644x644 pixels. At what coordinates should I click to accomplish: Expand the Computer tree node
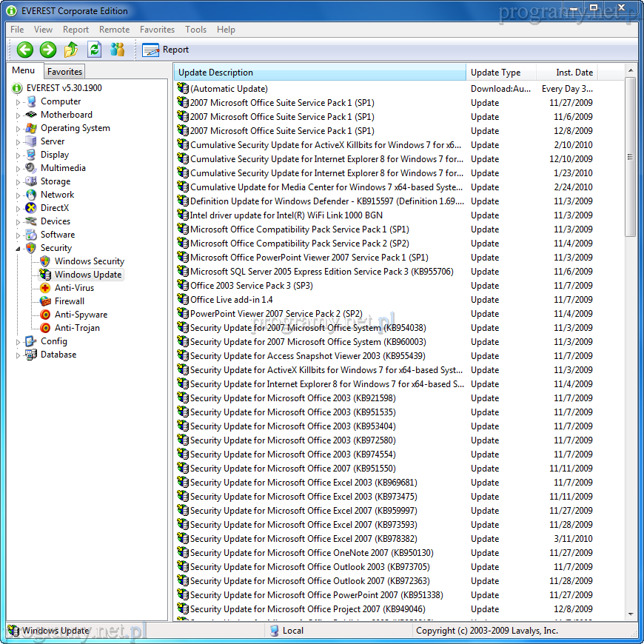19,102
